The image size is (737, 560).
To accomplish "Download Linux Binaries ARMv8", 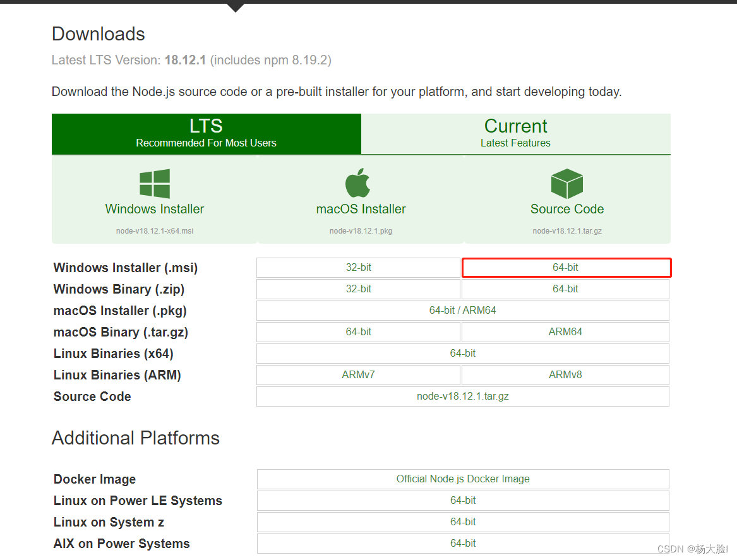I will pyautogui.click(x=565, y=375).
